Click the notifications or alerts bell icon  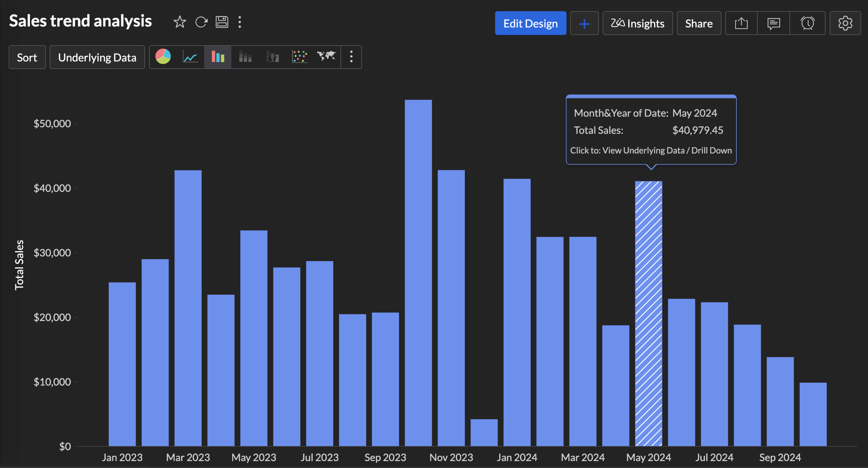(807, 24)
